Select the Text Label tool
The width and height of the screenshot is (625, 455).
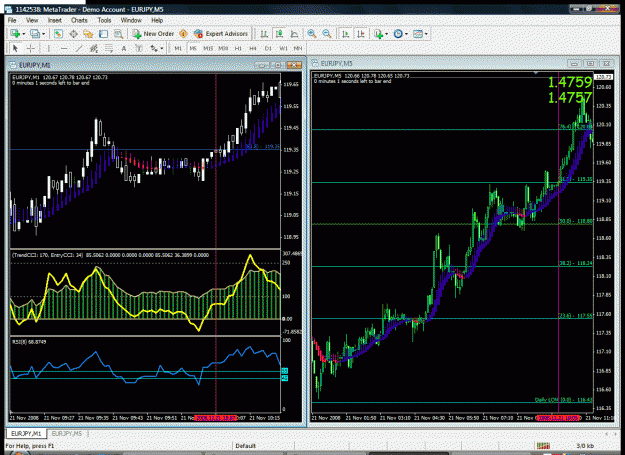coord(139,48)
